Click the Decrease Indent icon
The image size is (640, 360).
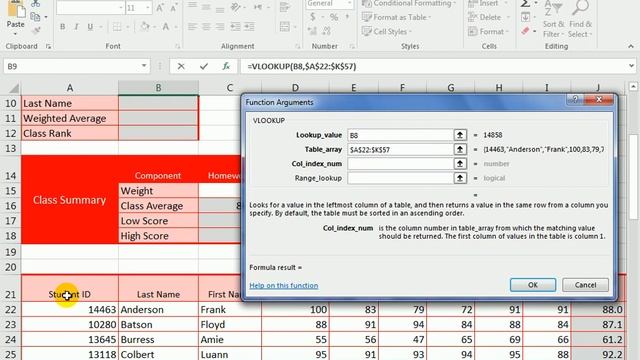point(236,27)
